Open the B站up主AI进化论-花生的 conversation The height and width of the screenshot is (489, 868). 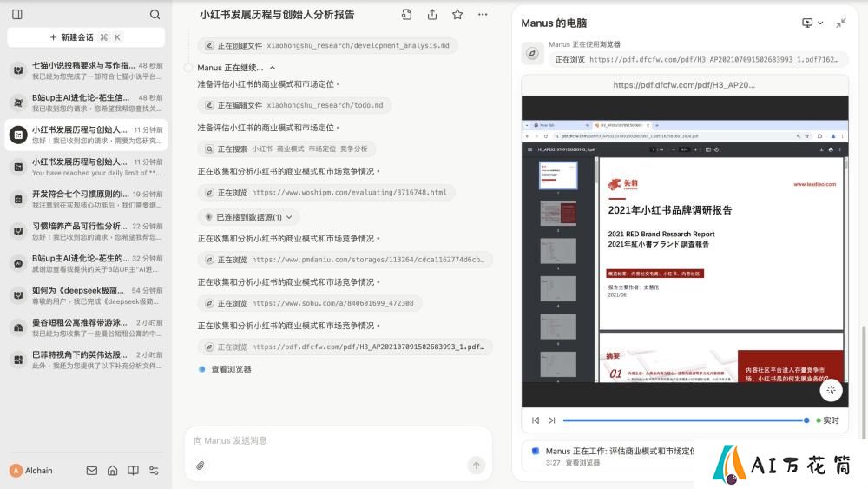[x=86, y=263]
